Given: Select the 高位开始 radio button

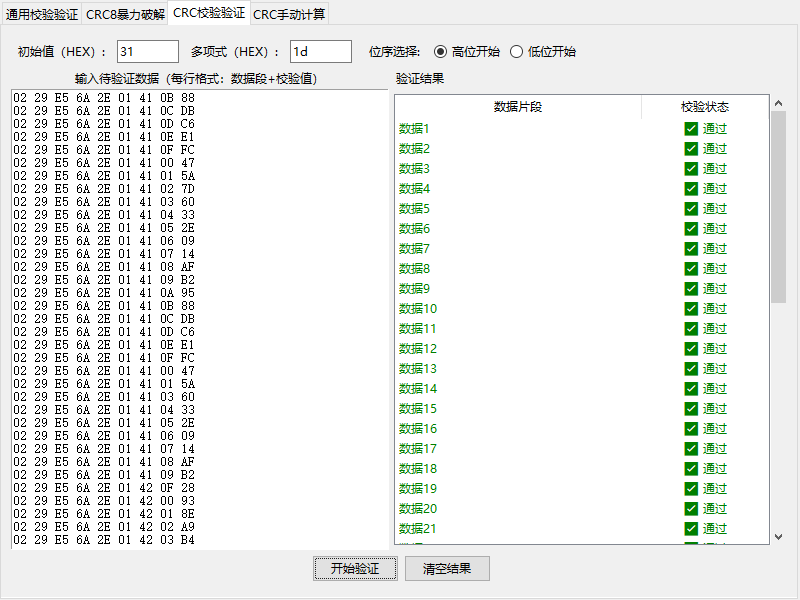Looking at the screenshot, I should [466, 52].
